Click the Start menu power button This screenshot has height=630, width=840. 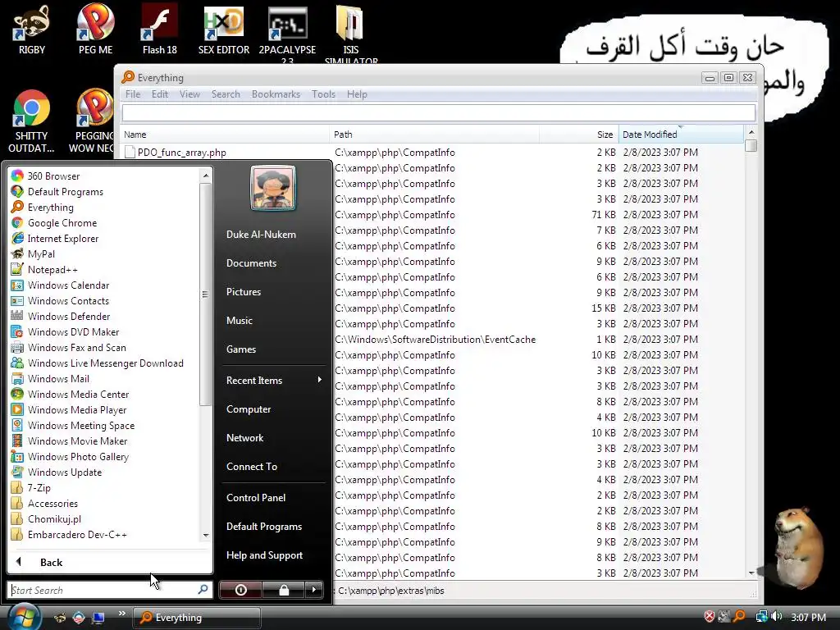click(240, 590)
